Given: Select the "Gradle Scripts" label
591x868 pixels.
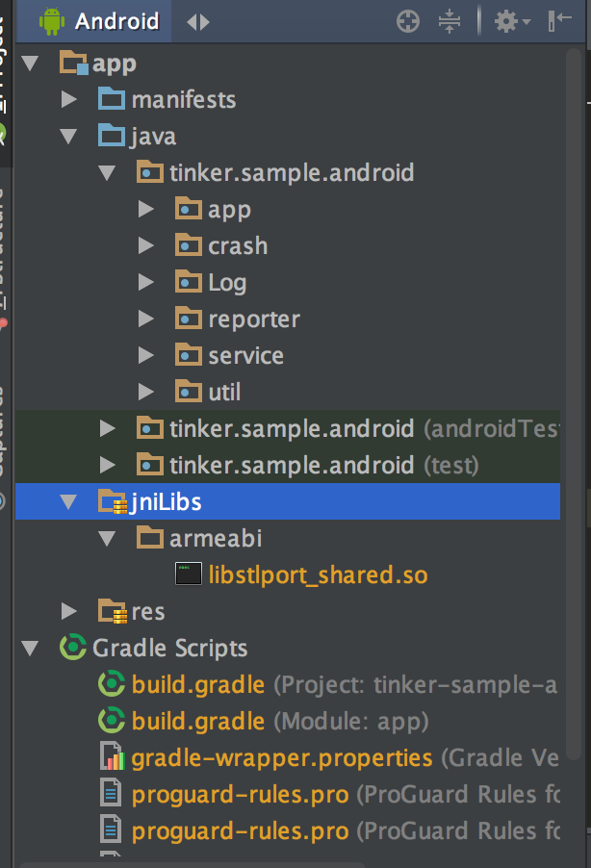Looking at the screenshot, I should 170,649.
